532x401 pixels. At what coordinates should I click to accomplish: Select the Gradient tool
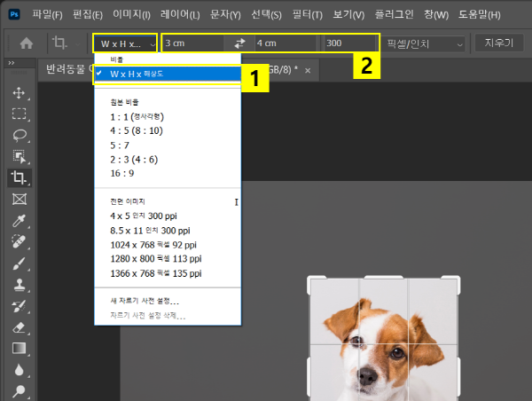[19, 349]
